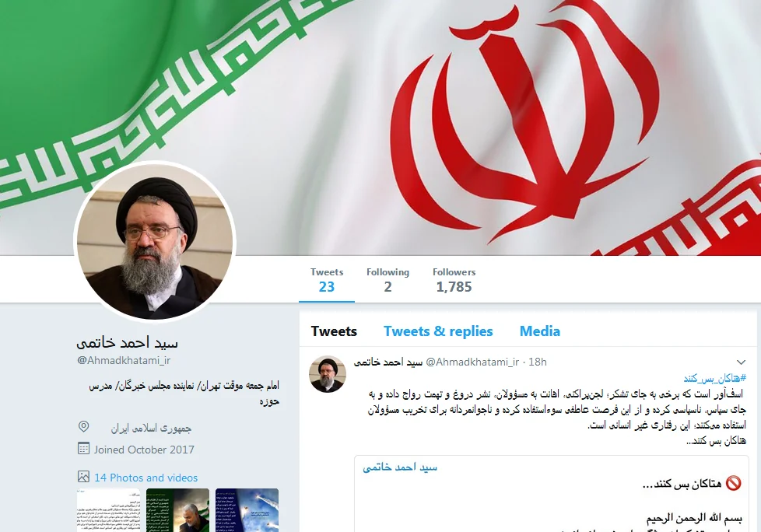Image resolution: width=761 pixels, height=532 pixels.
Task: Click the red prohibited sign emoji
Action: pyautogui.click(x=733, y=484)
